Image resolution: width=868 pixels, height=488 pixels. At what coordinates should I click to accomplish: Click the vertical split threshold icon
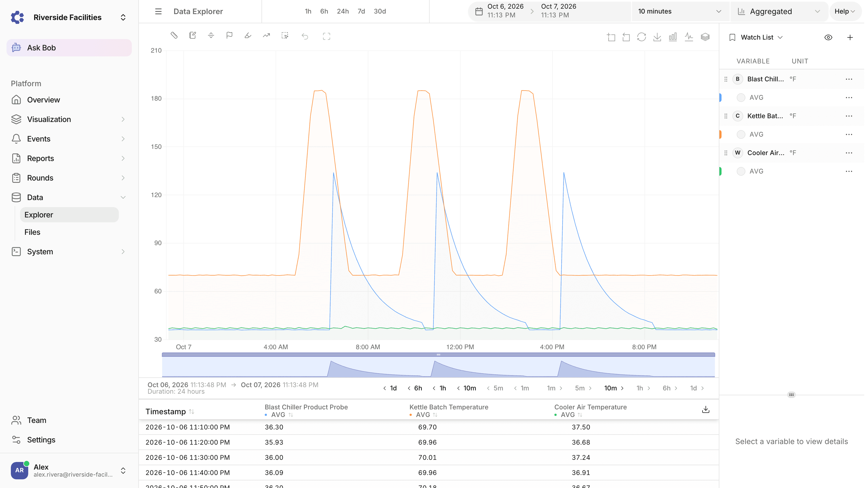tap(211, 35)
